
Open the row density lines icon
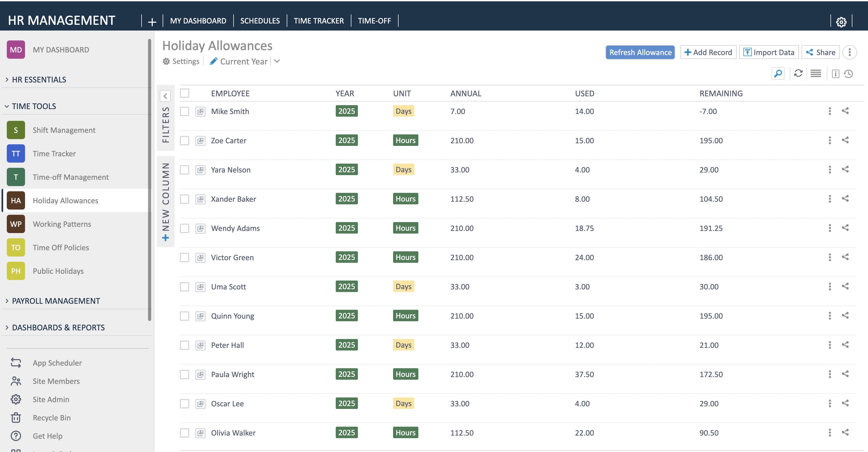[816, 74]
